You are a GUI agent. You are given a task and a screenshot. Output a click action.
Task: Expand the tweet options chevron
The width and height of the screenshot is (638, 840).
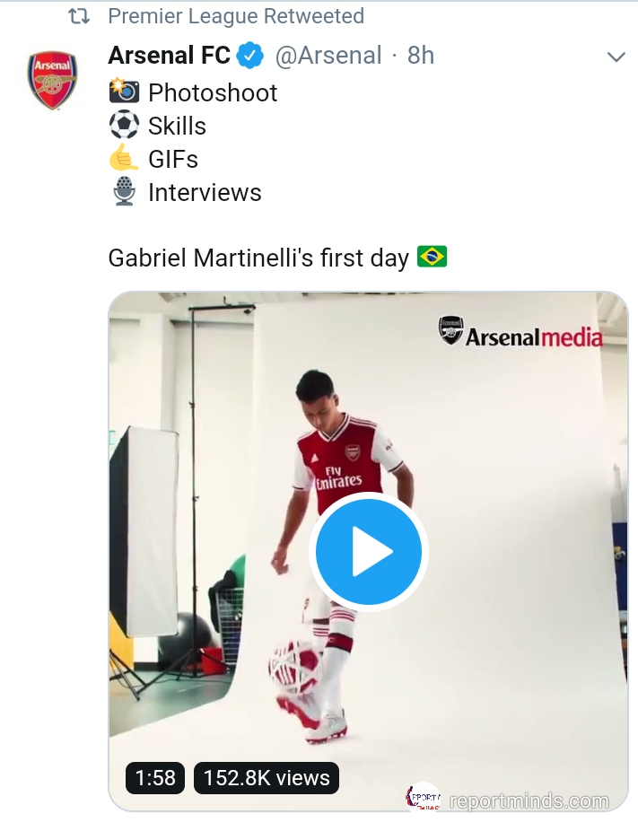tap(616, 57)
